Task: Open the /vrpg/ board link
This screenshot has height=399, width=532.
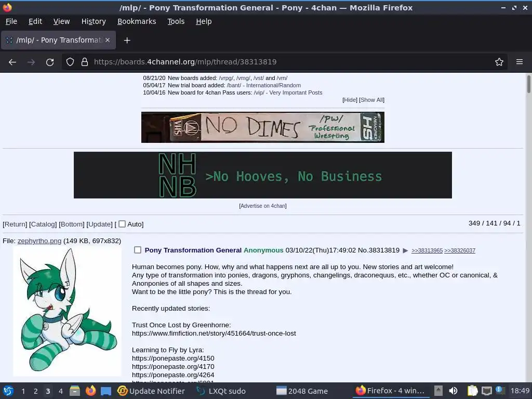Action: click(x=226, y=78)
